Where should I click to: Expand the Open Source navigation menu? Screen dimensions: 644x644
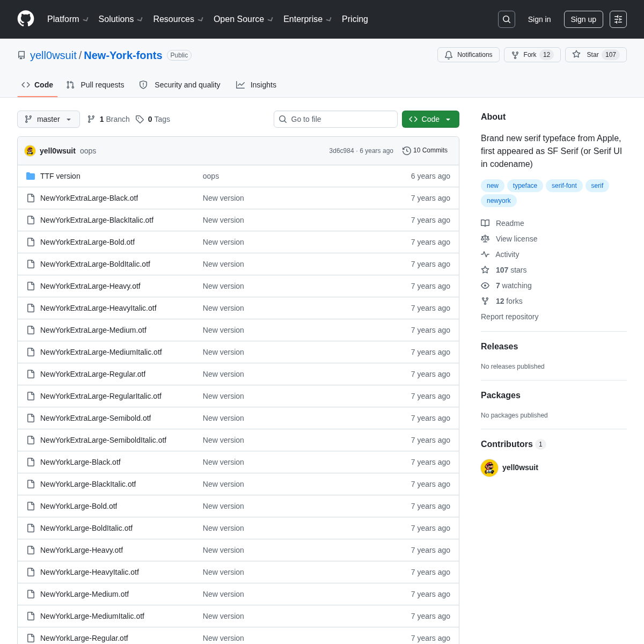click(x=244, y=19)
